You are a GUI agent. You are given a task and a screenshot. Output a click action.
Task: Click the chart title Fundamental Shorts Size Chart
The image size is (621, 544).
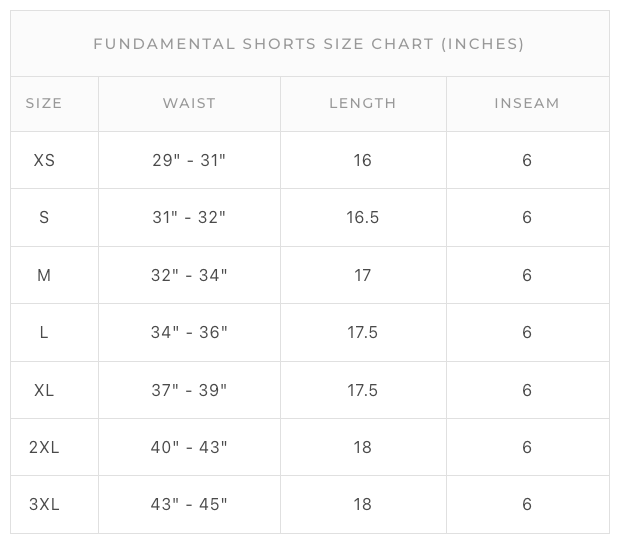click(309, 44)
